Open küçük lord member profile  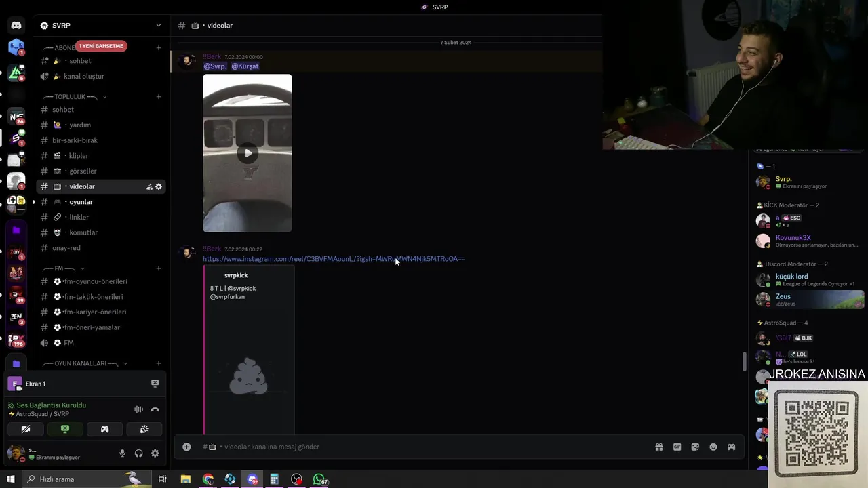[810, 280]
